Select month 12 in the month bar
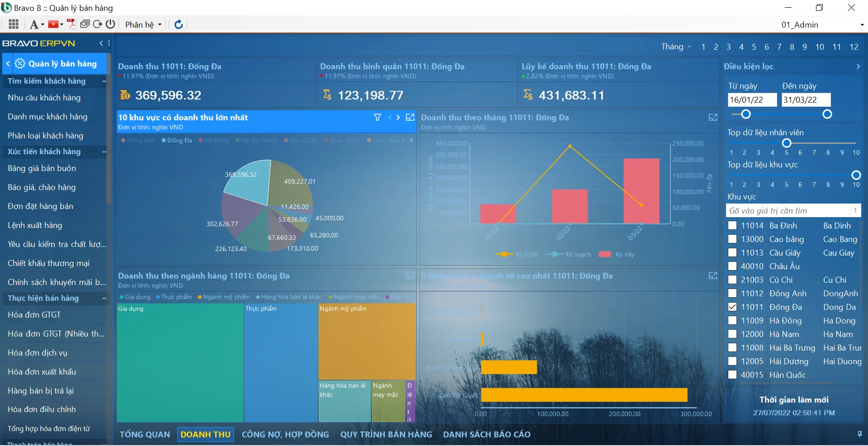 [854, 47]
